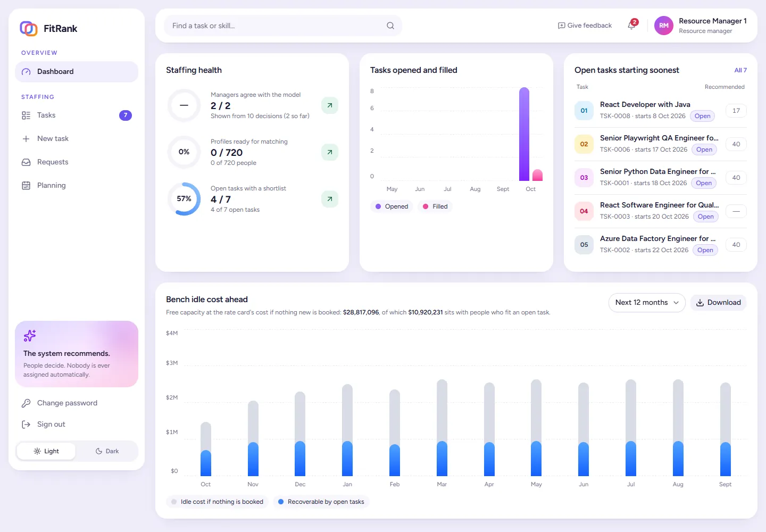The image size is (766, 532).
Task: Click the Open status tag for TSK-0006
Action: pos(704,149)
